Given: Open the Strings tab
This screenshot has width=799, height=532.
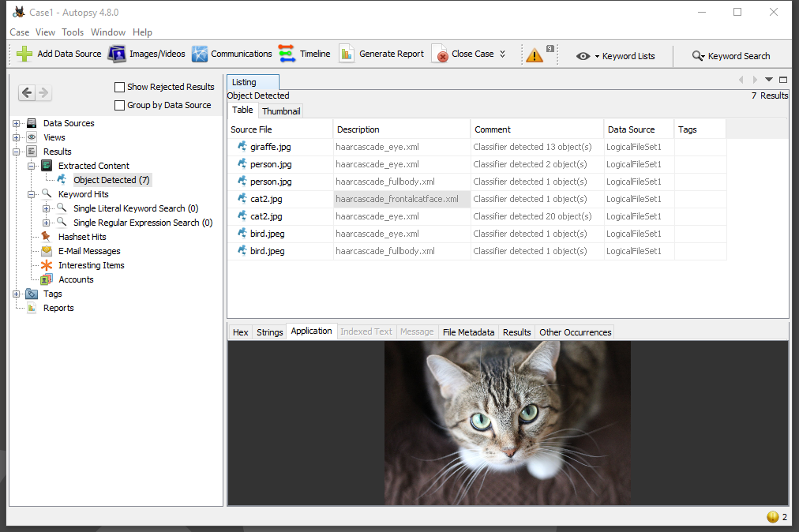Looking at the screenshot, I should click(269, 332).
